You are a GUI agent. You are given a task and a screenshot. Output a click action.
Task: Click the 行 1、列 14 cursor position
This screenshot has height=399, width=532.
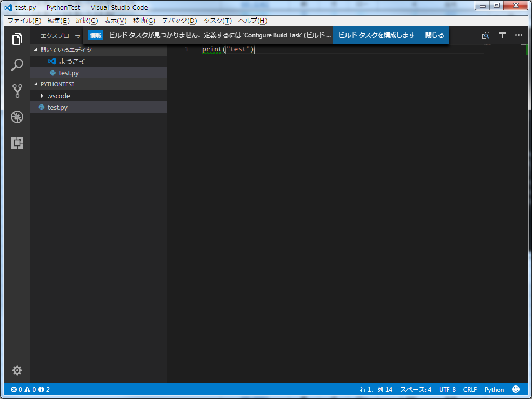click(x=376, y=390)
